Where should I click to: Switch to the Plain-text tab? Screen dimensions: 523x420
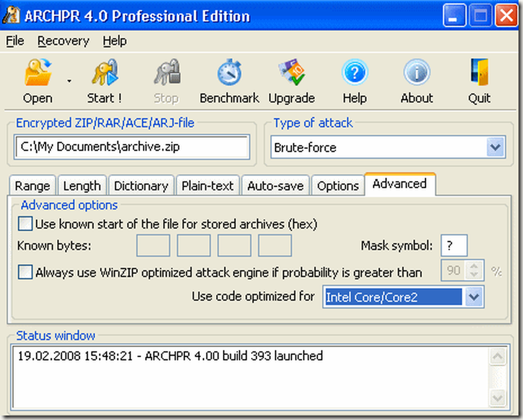coord(208,186)
